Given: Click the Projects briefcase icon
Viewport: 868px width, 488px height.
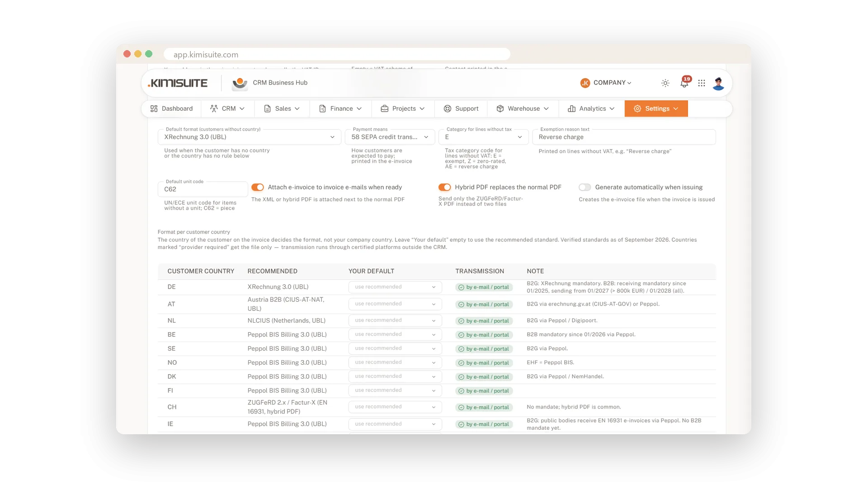Looking at the screenshot, I should (385, 108).
